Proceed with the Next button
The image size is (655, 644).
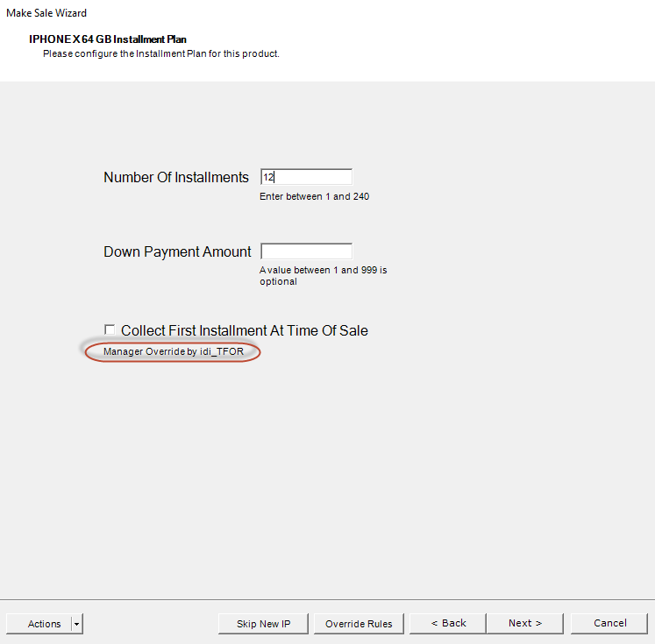point(524,623)
